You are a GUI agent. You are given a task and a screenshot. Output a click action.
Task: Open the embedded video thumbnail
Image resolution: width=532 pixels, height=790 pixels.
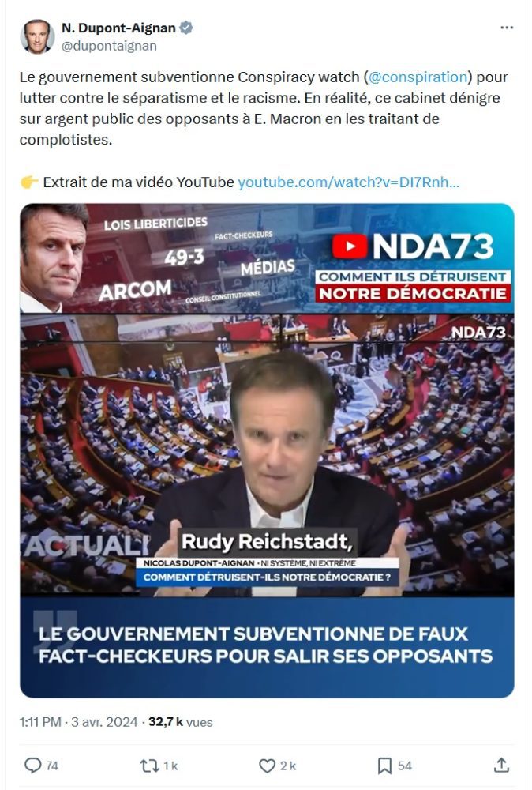[267, 450]
